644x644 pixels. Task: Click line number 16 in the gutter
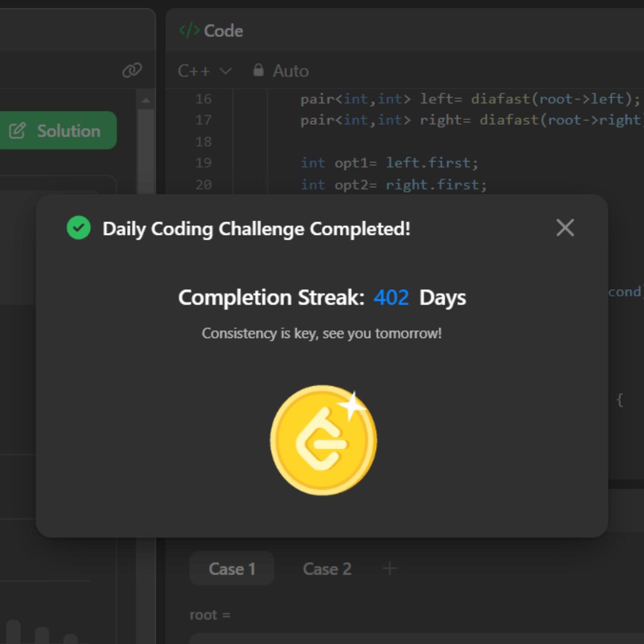tap(203, 99)
